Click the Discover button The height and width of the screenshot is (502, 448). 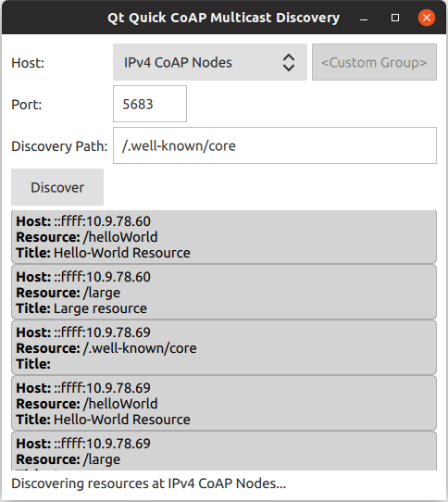tap(57, 187)
